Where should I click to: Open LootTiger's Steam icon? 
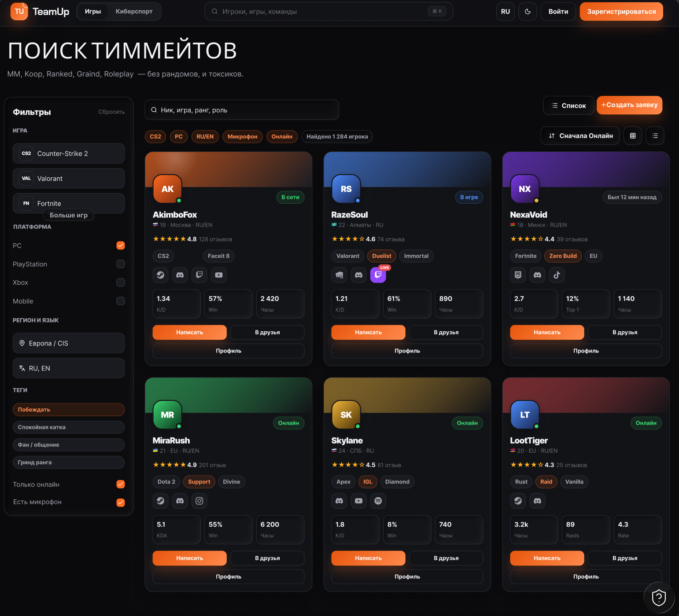(x=518, y=501)
